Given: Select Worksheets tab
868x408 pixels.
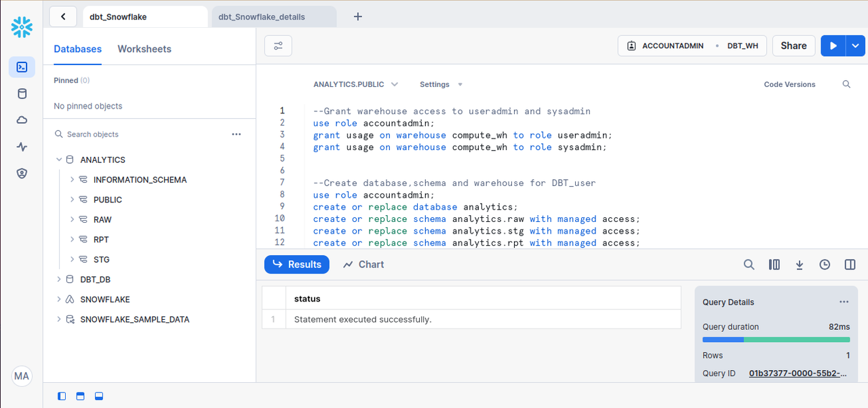Looking at the screenshot, I should click(144, 49).
